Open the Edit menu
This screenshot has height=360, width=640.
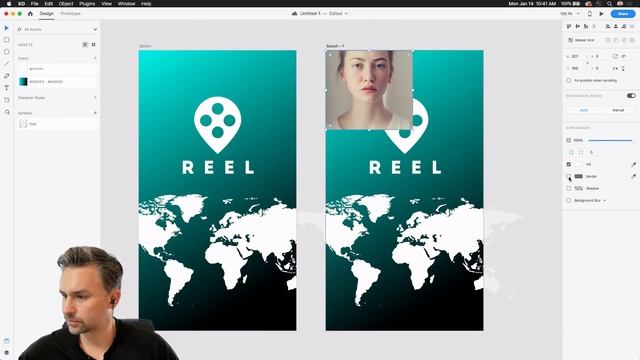49,4
